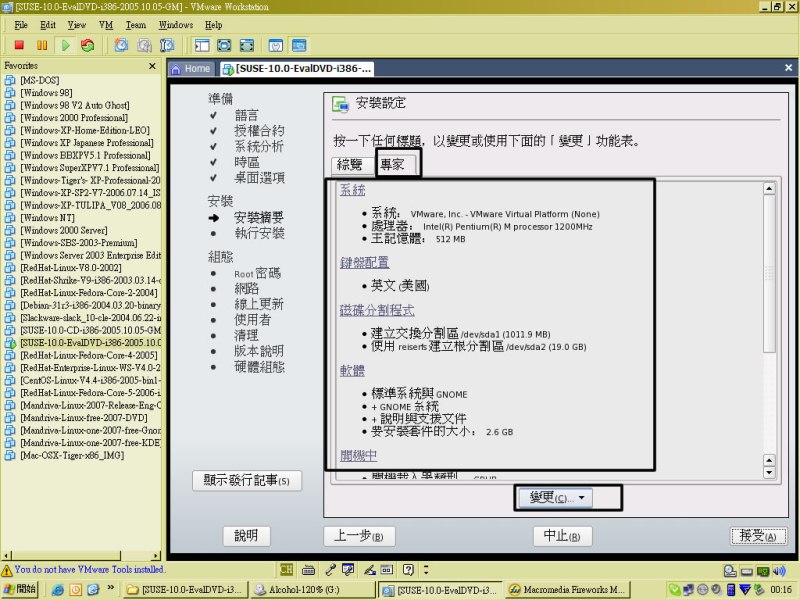800x600 pixels.
Task: Enter full screen mode via toolbar icon
Action: (224, 45)
